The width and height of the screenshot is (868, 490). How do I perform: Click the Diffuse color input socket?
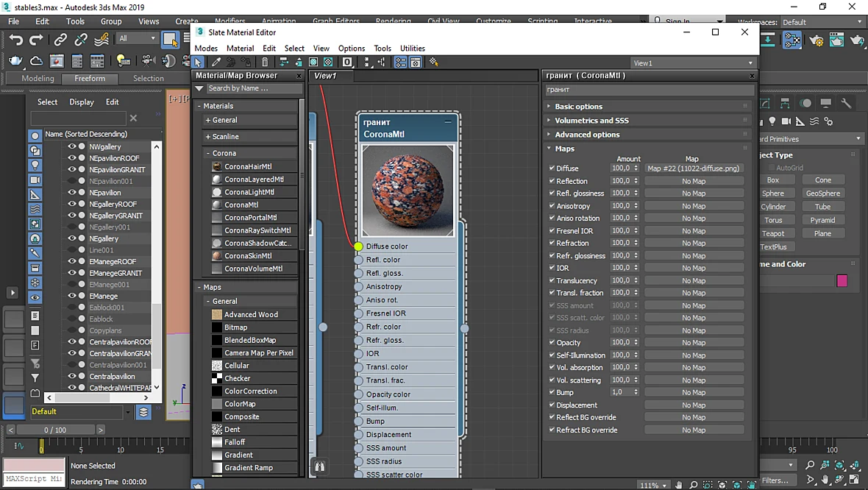point(358,246)
